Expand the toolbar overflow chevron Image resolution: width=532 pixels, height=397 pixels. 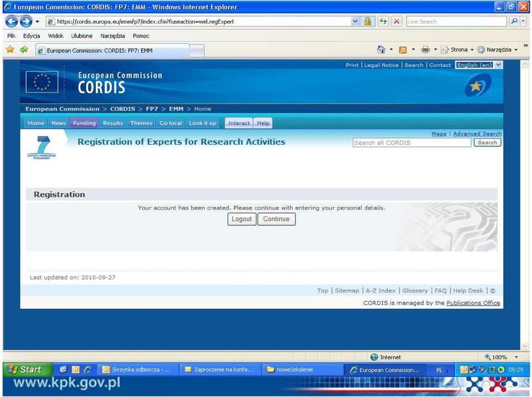pos(525,45)
